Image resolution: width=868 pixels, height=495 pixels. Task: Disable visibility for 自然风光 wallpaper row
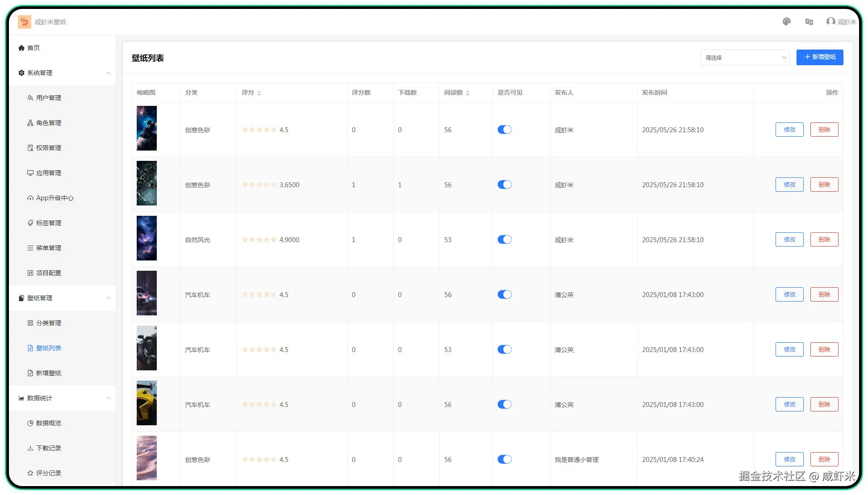click(504, 239)
